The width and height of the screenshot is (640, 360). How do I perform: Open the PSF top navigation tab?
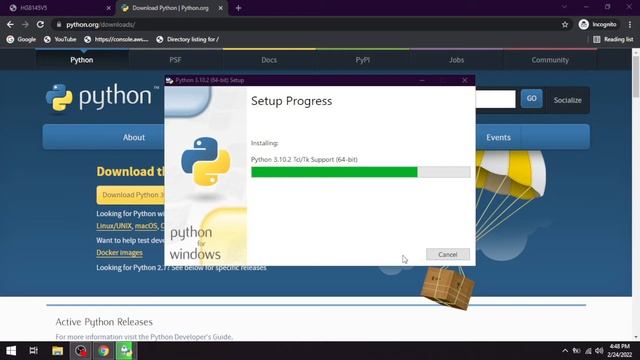click(x=176, y=60)
